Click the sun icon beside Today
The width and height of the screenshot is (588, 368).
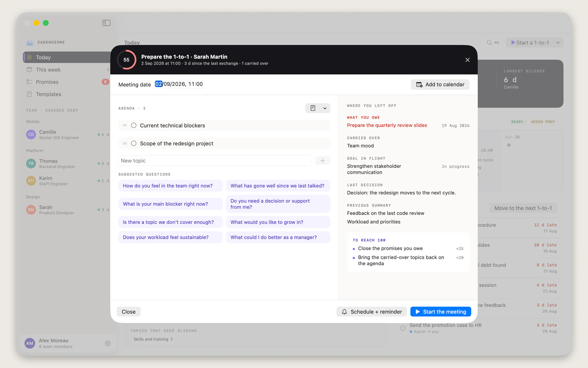pyautogui.click(x=29, y=57)
